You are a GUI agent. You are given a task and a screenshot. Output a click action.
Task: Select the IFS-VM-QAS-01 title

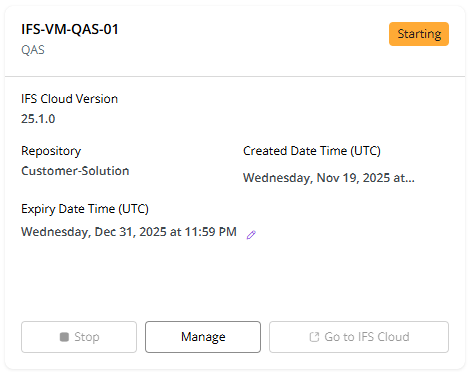tap(70, 29)
